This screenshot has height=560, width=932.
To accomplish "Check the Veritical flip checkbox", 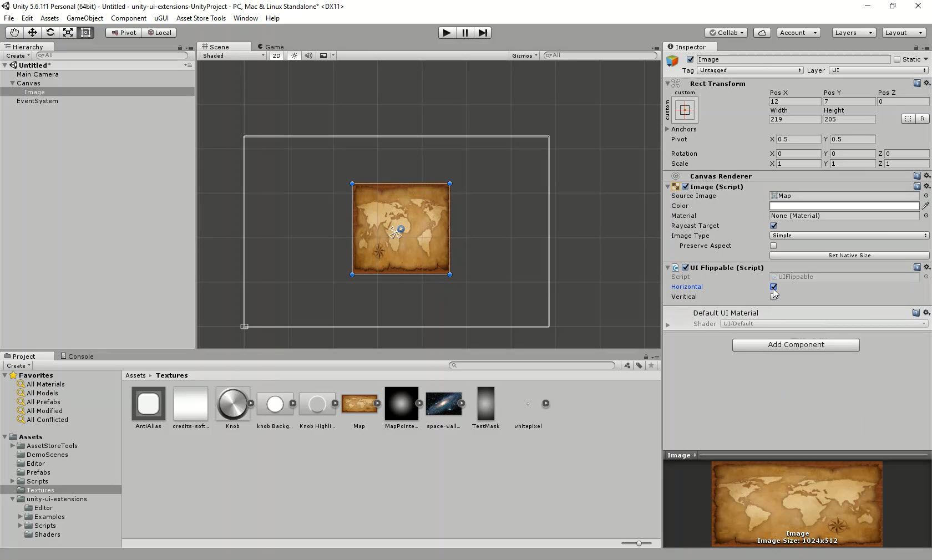I will [773, 297].
